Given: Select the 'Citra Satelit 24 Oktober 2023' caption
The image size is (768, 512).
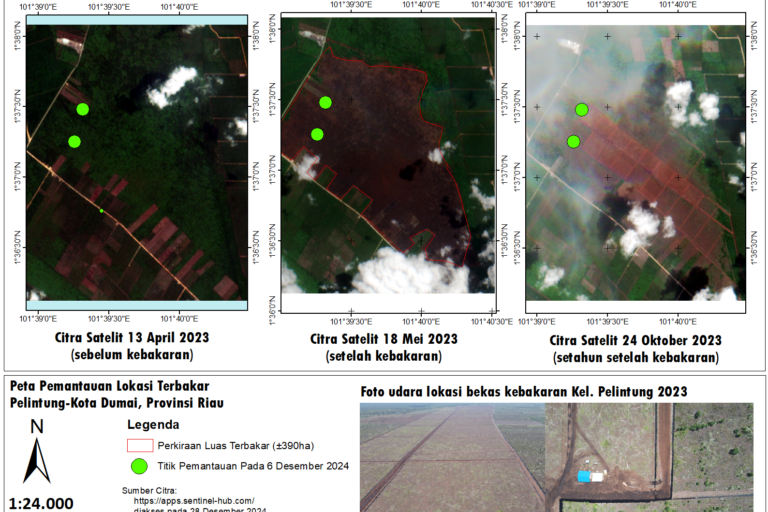Looking at the screenshot, I should [635, 340].
